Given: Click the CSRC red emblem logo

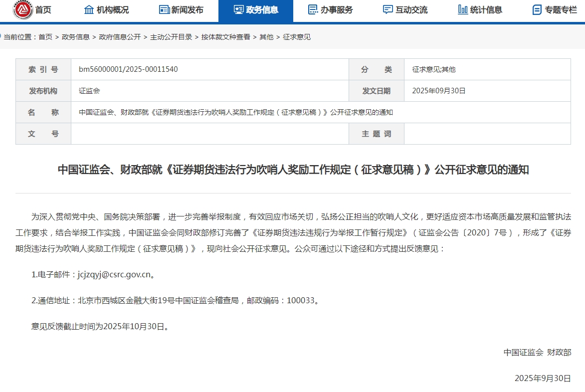Looking at the screenshot, I should point(24,8).
